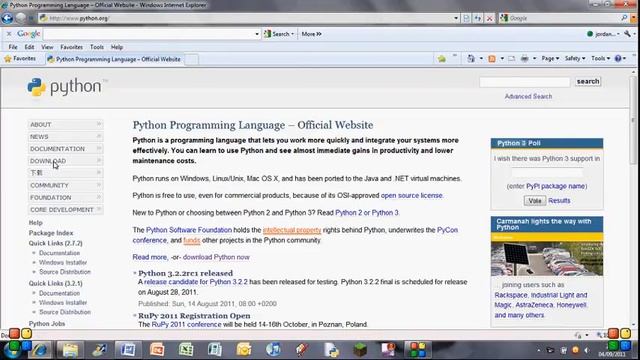Viewport: 640px width, 360px height.
Task: Click the Print icon in command bar
Action: (524, 59)
